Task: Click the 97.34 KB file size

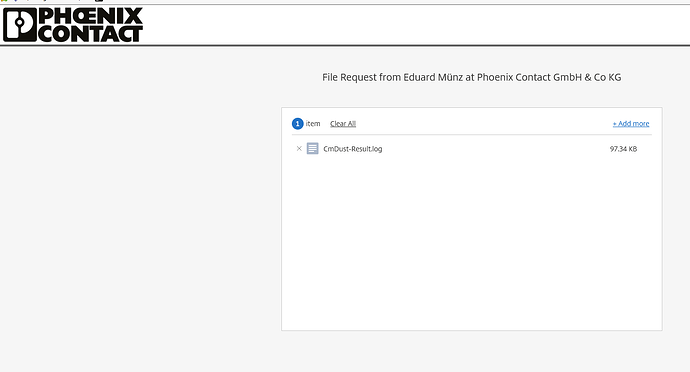Action: tap(623, 149)
